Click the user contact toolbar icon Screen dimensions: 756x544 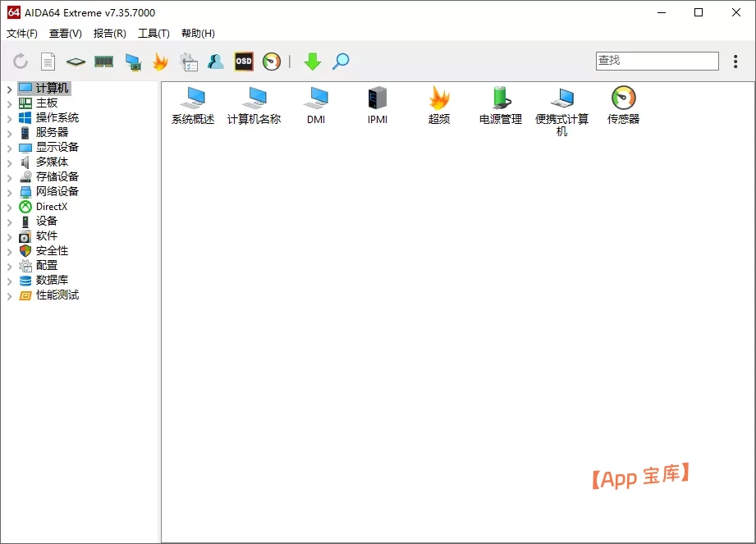coord(216,62)
